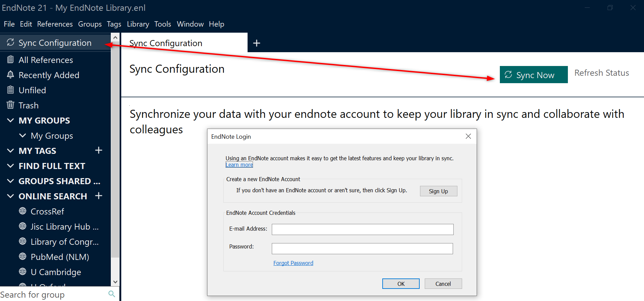
Task: Collapse the FIND FULL TEXT section
Action: pos(10,166)
